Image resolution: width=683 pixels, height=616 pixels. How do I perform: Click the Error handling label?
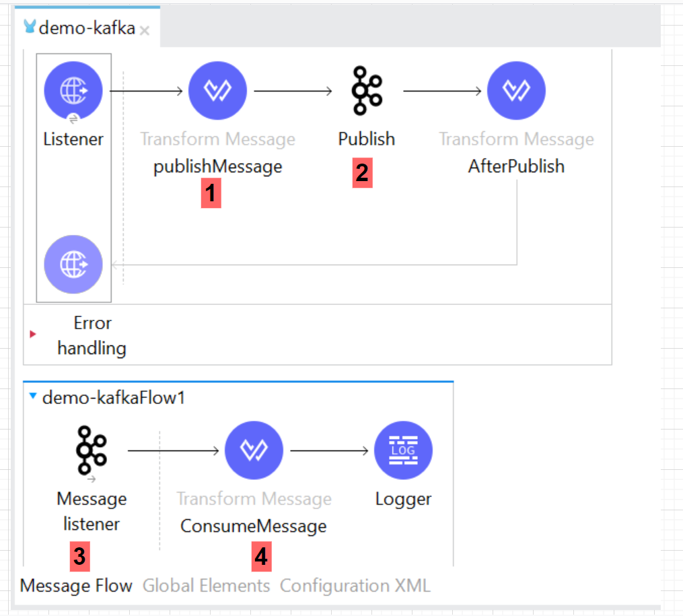point(92,335)
